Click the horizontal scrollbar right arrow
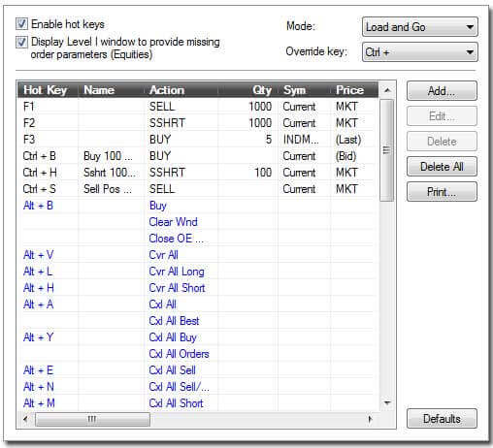Viewport: 493px width, 448px height. point(370,419)
